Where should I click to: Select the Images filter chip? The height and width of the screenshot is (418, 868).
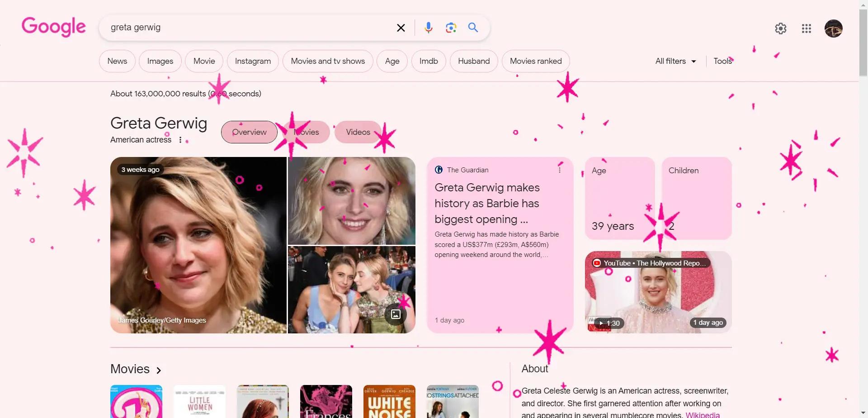click(x=160, y=61)
